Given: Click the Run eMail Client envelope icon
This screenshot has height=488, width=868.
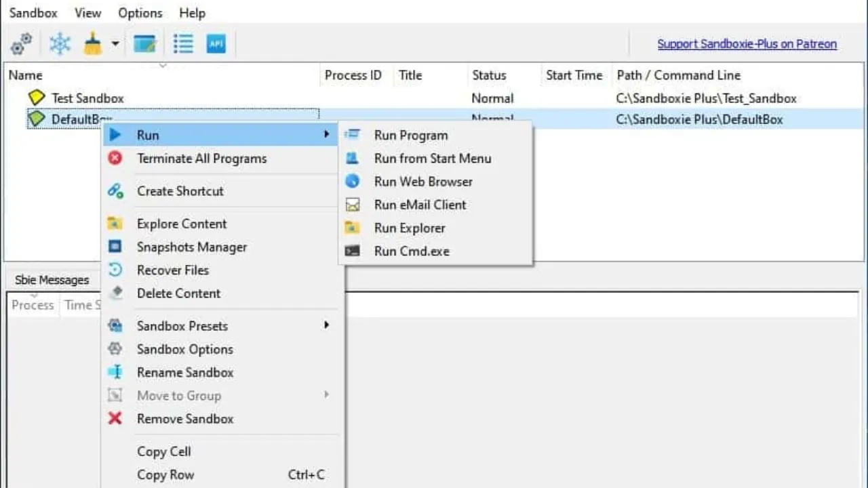Looking at the screenshot, I should pyautogui.click(x=352, y=205).
